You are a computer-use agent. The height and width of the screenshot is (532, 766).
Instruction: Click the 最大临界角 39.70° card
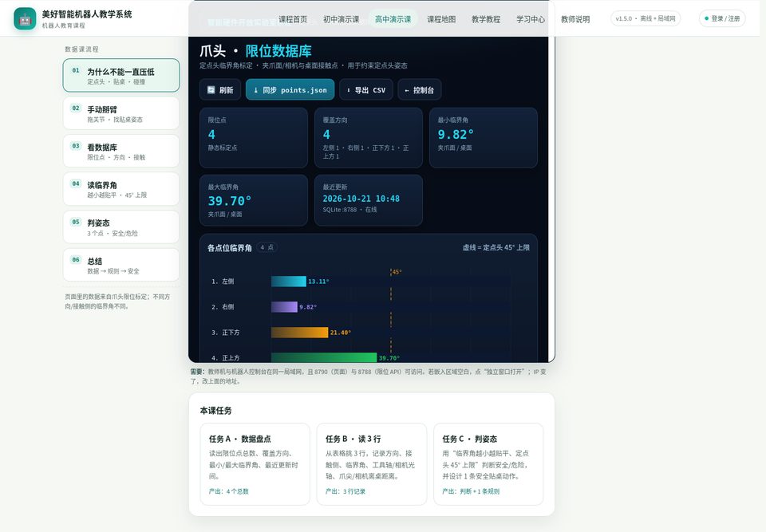[x=254, y=200]
